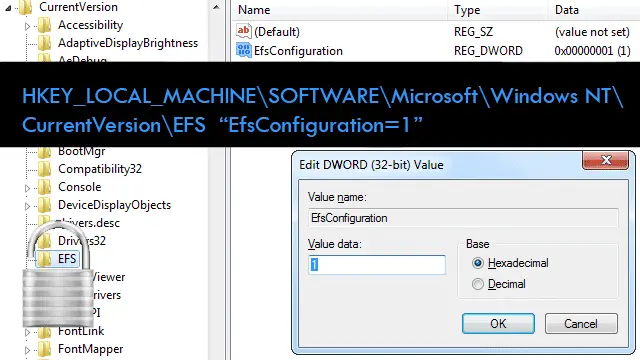This screenshot has width=640, height=360.
Task: Confirm the DWORD edit with OK
Action: [498, 324]
